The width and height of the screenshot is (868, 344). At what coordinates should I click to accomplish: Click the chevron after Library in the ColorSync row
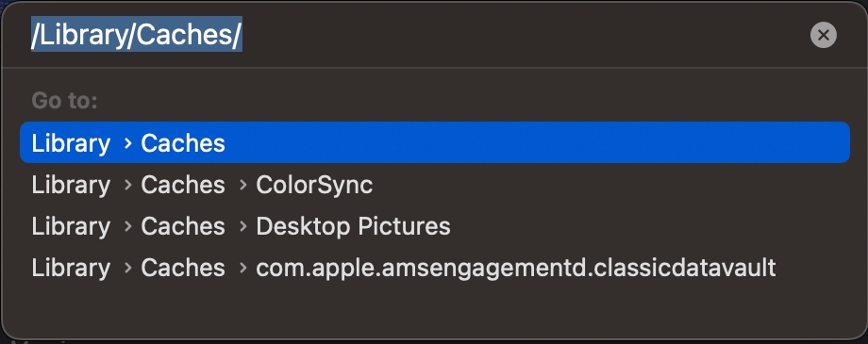[x=128, y=186]
